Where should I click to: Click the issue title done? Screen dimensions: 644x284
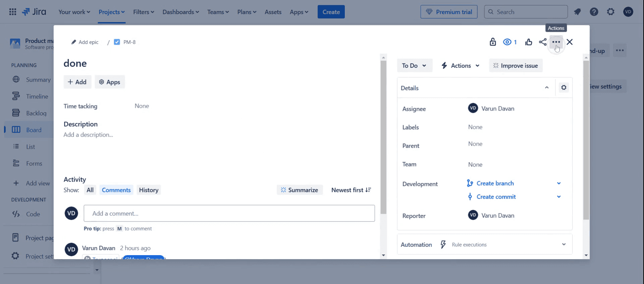[x=75, y=63]
